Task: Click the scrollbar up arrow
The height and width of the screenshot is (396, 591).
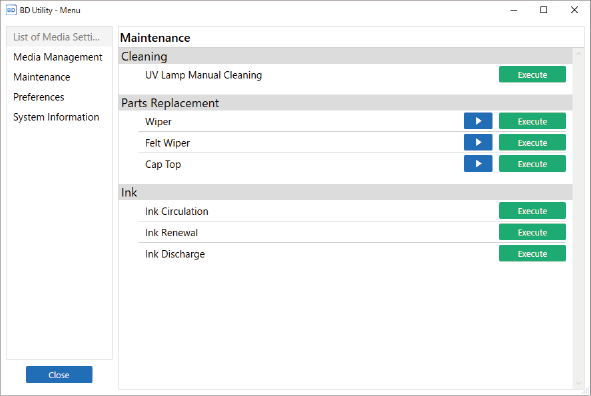Action: tap(578, 54)
